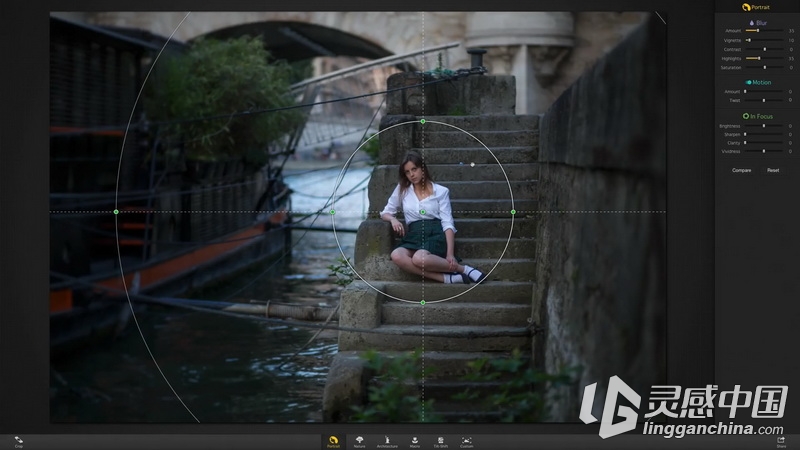This screenshot has height=450, width=800.
Task: Click the Portrait icon in panel header
Action: point(746,7)
